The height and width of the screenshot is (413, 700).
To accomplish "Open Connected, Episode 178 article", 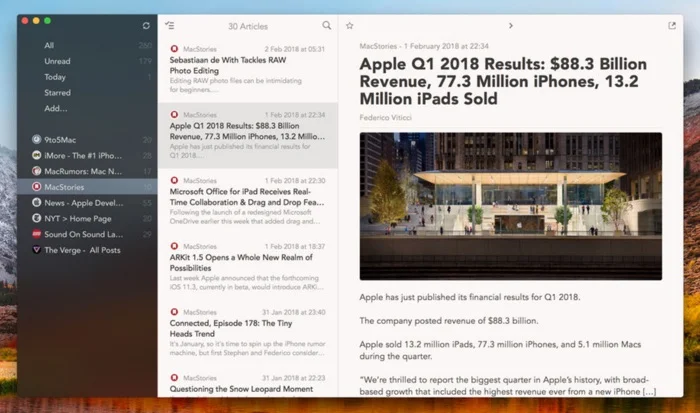I will pos(248,332).
